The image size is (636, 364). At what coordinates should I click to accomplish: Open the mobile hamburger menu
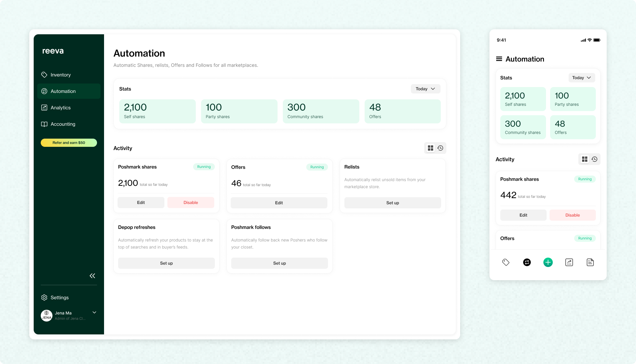499,59
